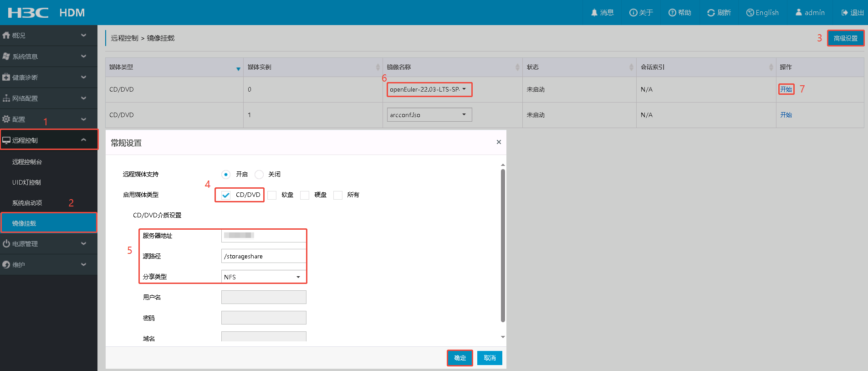868x371 pixels.
Task: Open the arcconf.iso image dropdown
Action: pyautogui.click(x=429, y=115)
